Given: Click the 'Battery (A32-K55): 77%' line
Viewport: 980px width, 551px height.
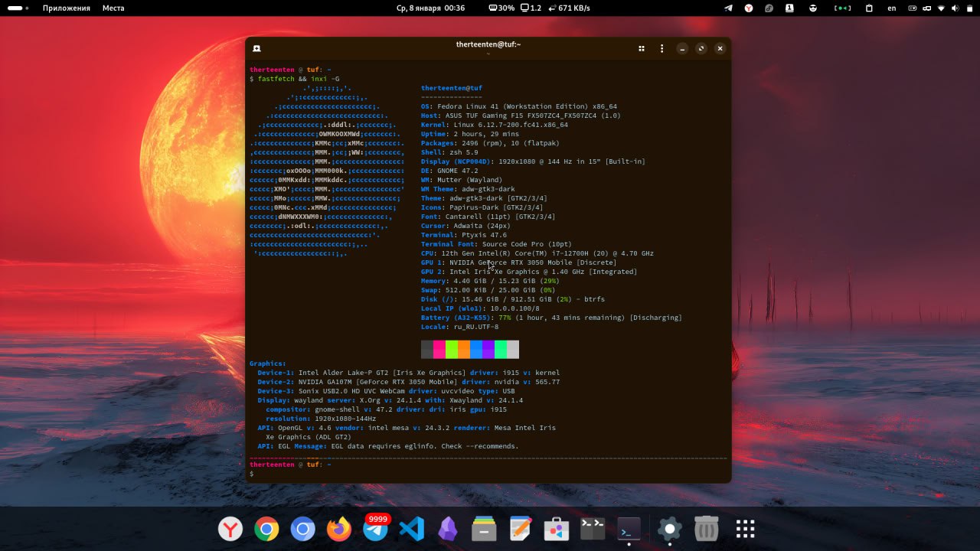Looking at the screenshot, I should pos(551,318).
